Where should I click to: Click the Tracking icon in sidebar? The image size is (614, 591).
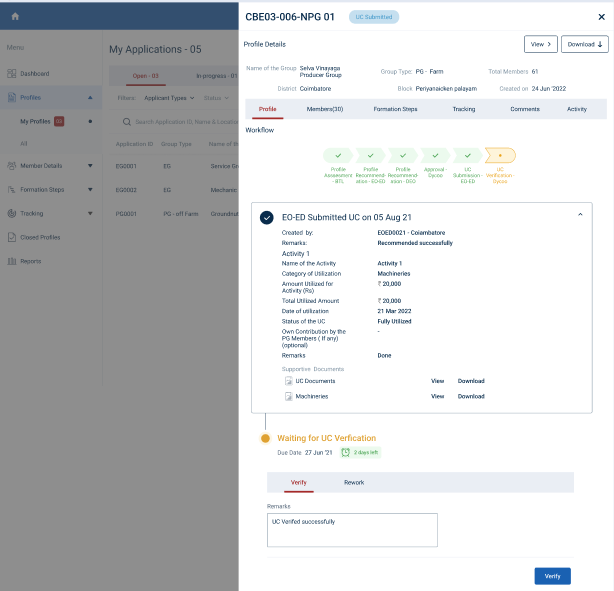11,213
